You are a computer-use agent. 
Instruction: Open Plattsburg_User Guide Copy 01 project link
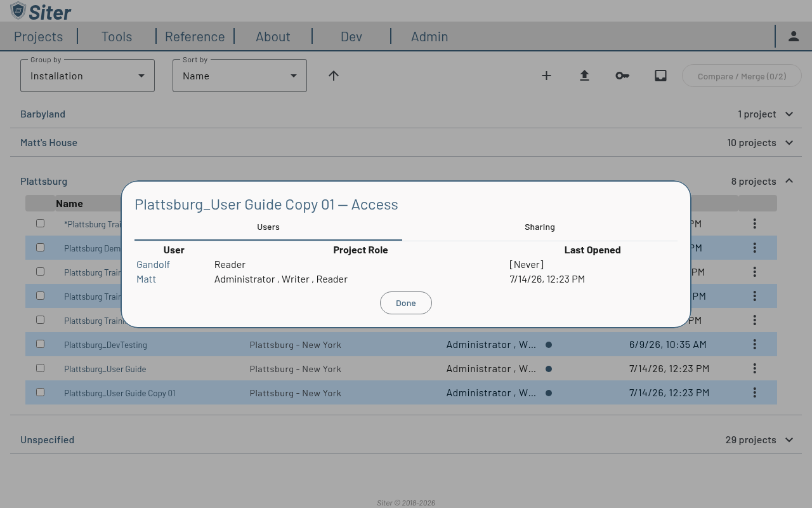click(120, 393)
